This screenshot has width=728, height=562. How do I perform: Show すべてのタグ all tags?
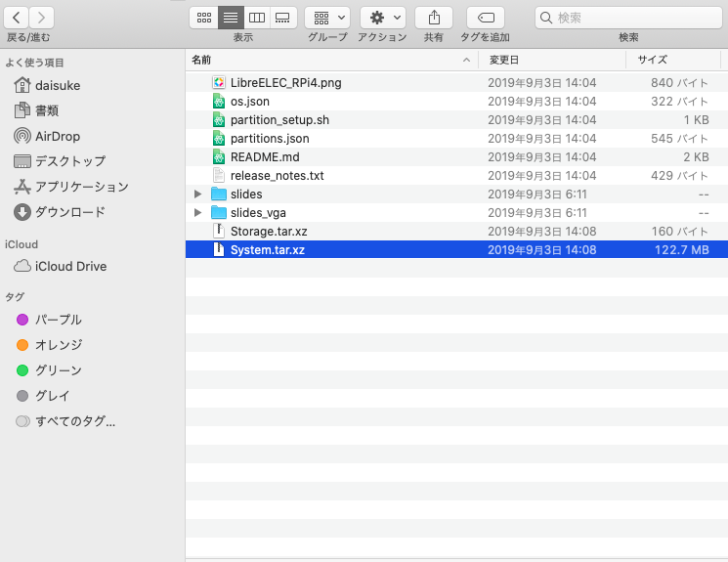(x=65, y=421)
